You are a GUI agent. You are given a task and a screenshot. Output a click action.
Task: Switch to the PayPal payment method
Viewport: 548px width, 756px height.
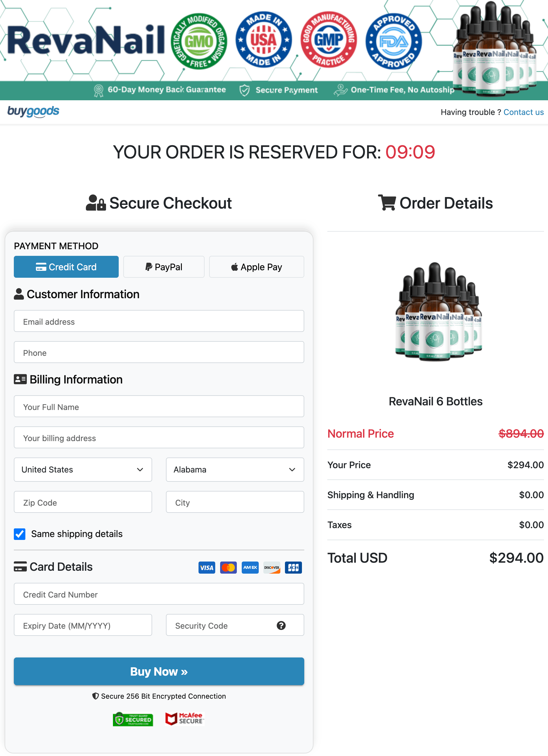pos(164,267)
